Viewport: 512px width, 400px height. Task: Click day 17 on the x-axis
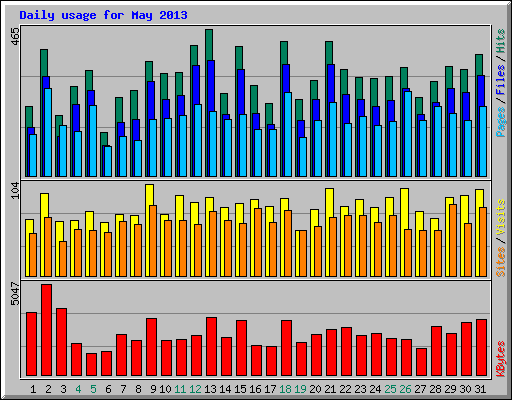click(270, 389)
